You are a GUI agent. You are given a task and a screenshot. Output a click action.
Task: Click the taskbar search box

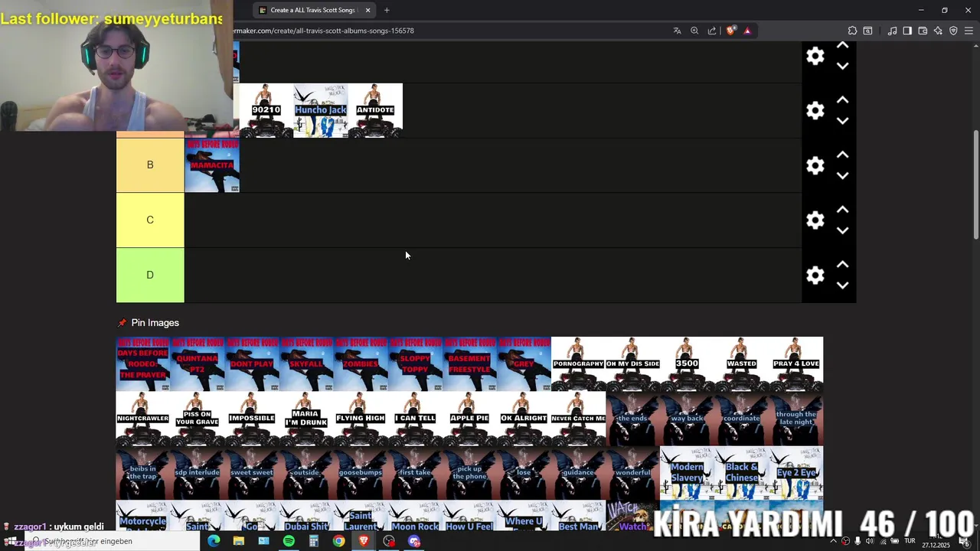111,541
